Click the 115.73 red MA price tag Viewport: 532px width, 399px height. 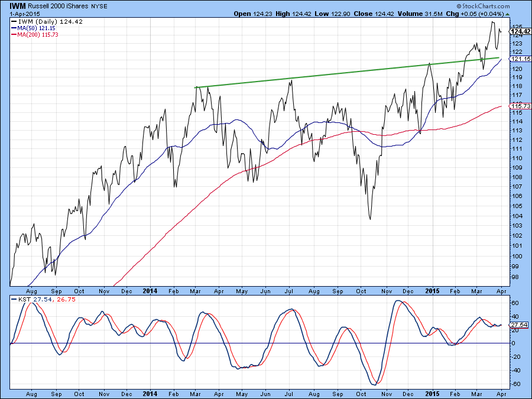tap(520, 106)
